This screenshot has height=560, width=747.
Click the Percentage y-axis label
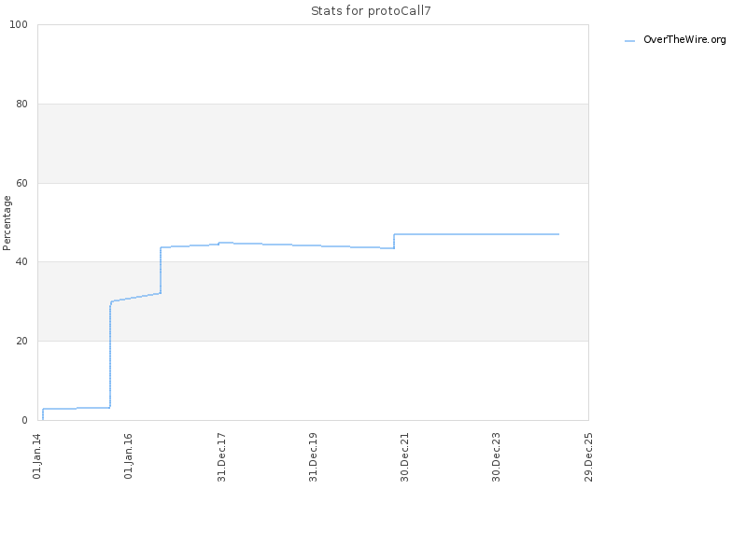click(x=7, y=223)
